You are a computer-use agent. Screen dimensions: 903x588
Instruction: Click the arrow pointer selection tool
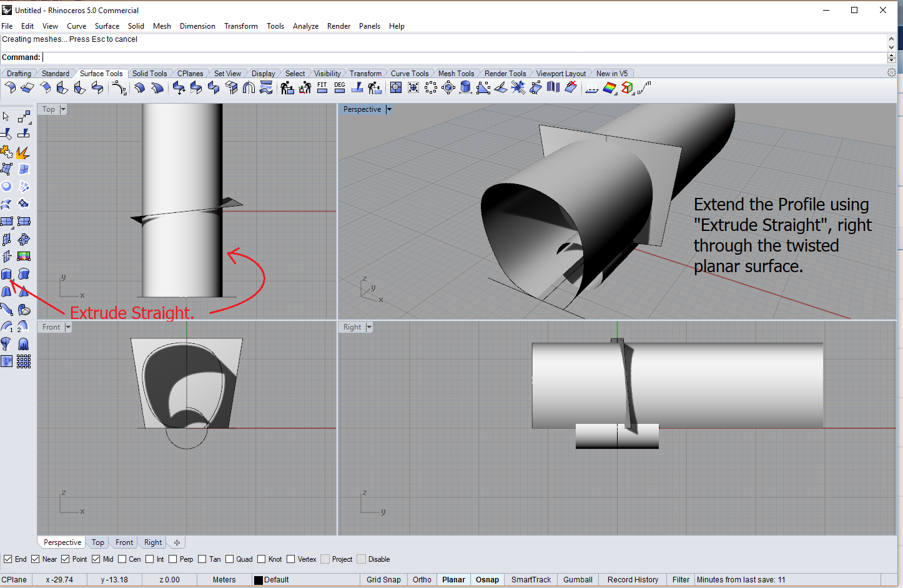[x=6, y=117]
